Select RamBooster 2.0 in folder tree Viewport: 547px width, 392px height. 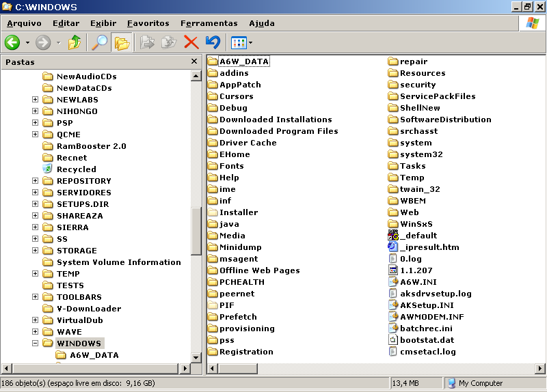pos(84,146)
